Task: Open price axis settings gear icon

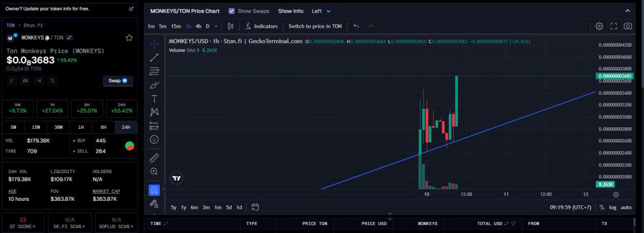Action: pyautogui.click(x=616, y=195)
